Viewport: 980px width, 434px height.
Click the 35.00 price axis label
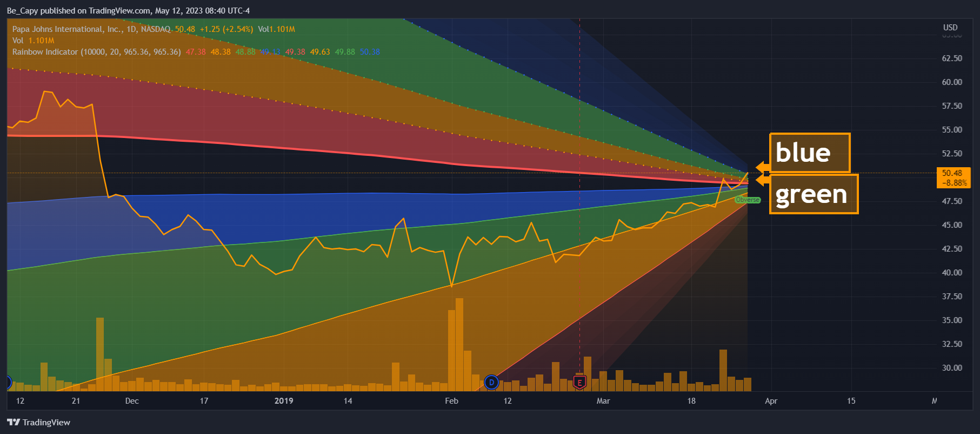click(952, 320)
